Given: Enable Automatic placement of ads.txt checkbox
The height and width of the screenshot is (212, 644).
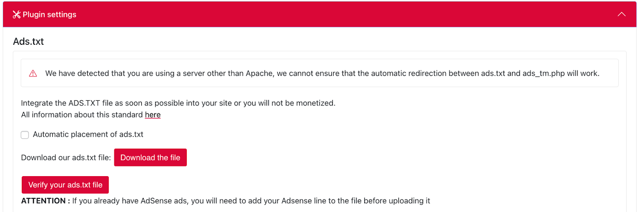Looking at the screenshot, I should (25, 135).
